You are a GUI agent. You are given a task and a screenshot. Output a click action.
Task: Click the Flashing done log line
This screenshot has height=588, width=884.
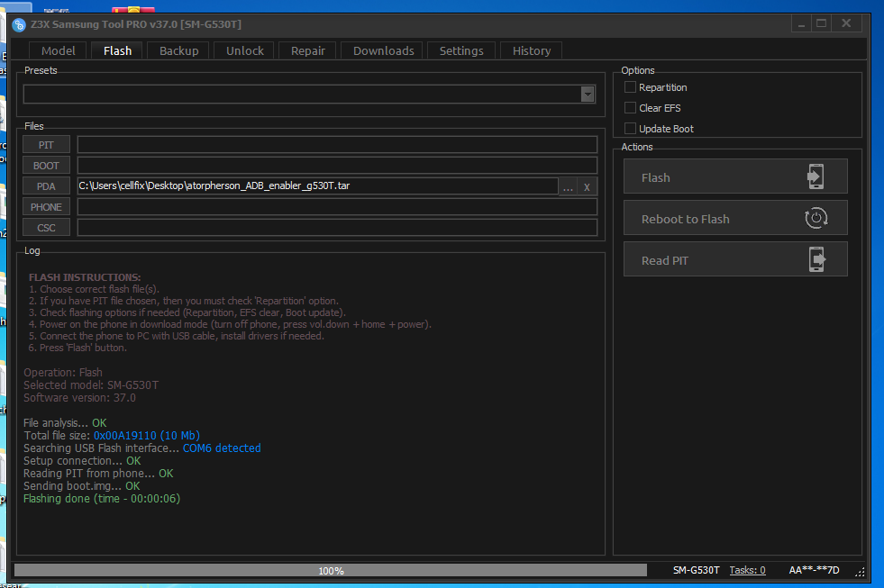pos(102,499)
